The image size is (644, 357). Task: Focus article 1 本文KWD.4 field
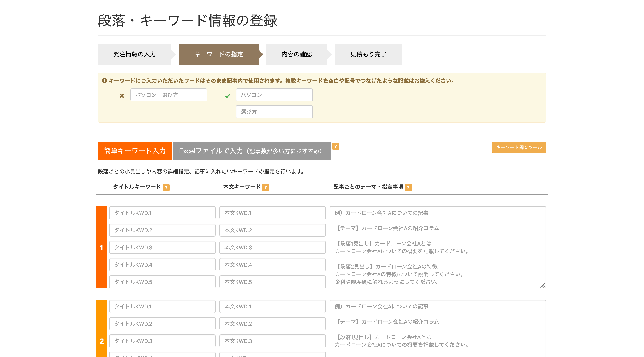coord(273,265)
